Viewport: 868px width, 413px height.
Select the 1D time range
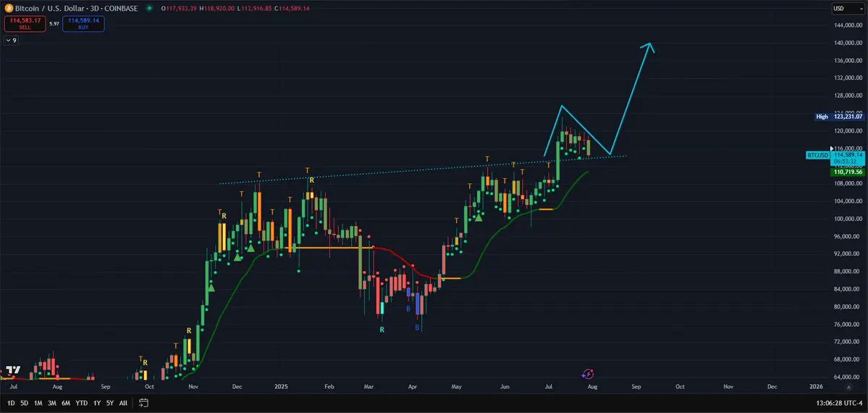[11, 403]
